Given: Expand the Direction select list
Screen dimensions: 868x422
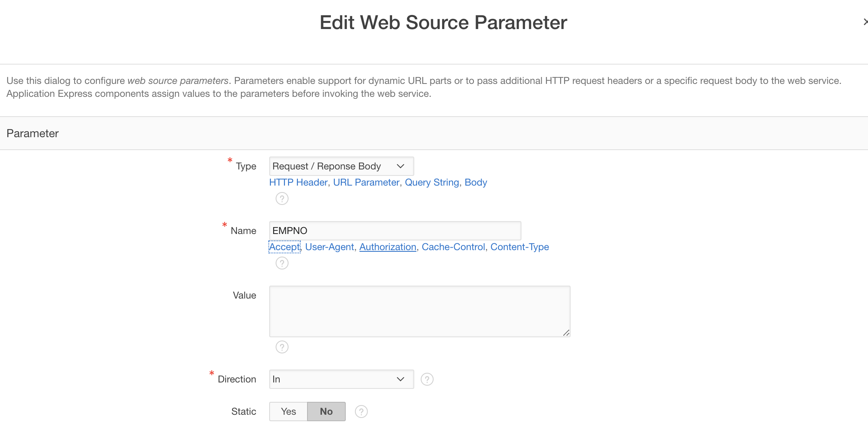Looking at the screenshot, I should [x=341, y=379].
